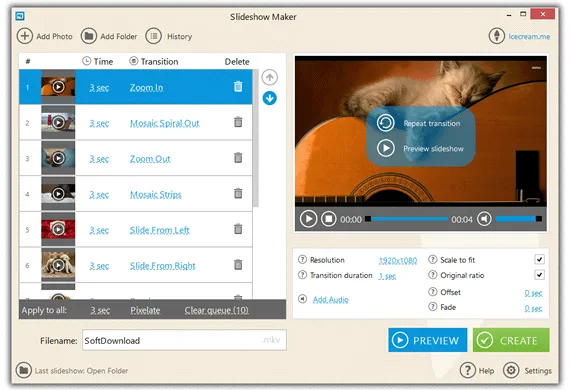The width and height of the screenshot is (570, 390).
Task: Open Apply to all Pixelate transition list
Action: [145, 310]
